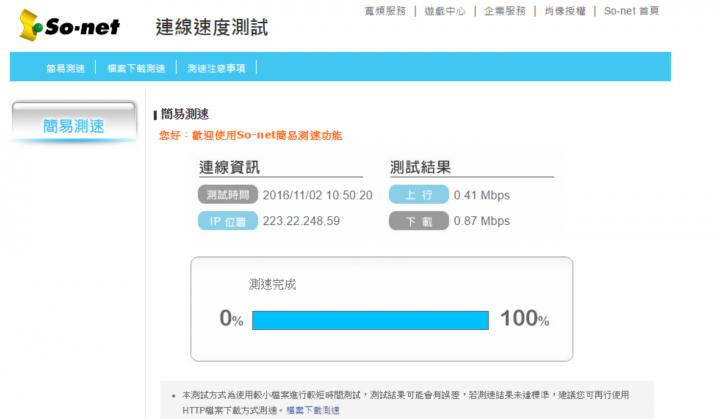This screenshot has width=720, height=419.
Task: Click the 100% progress label
Action: (x=524, y=318)
